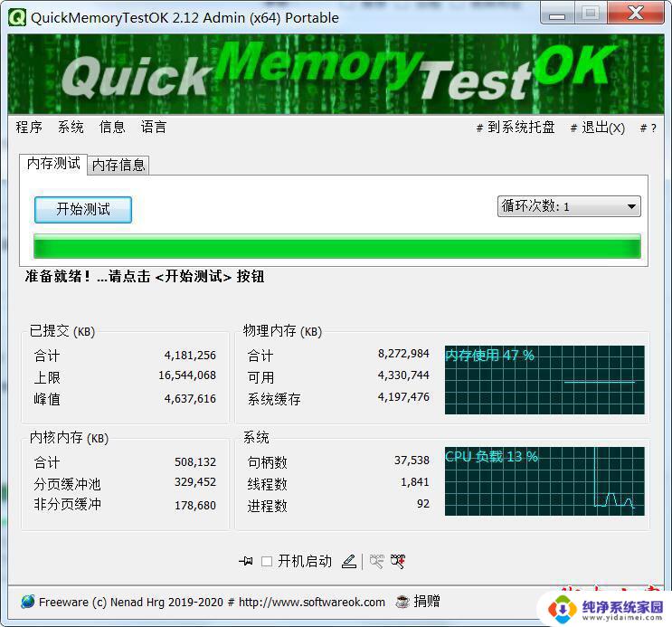Click the pushpin always-on-top icon

click(x=246, y=561)
